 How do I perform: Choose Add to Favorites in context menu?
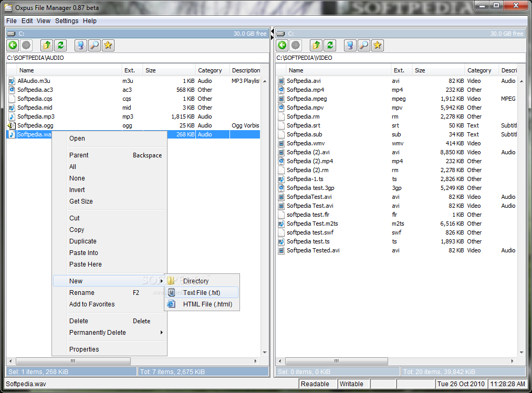[110, 304]
